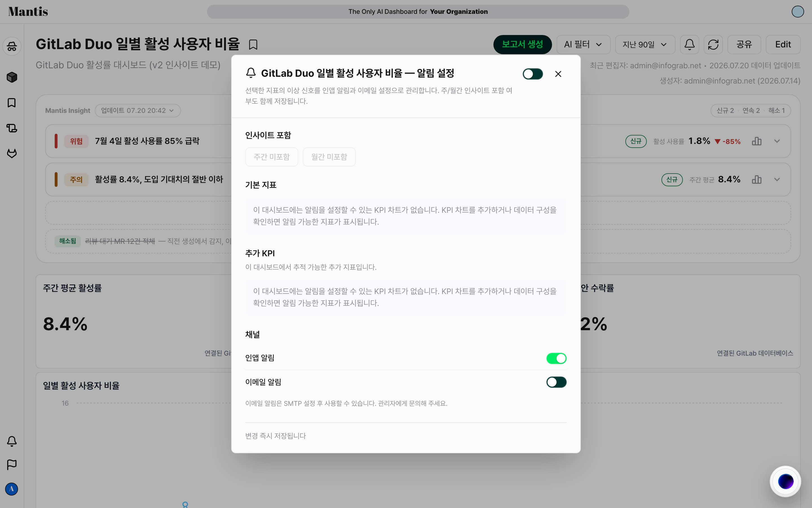Image resolution: width=812 pixels, height=508 pixels.
Task: Open the blue A profile badge
Action: [x=12, y=489]
